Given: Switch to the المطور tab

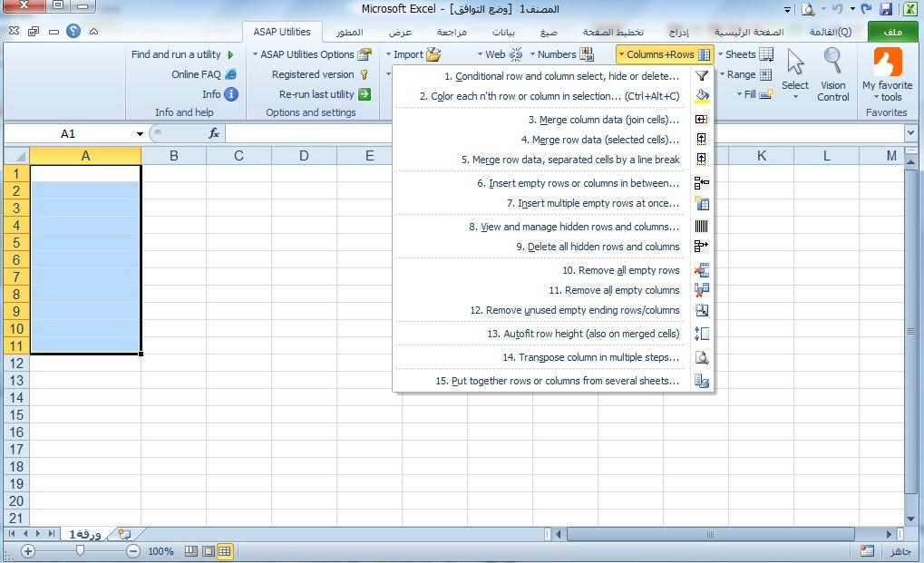Looking at the screenshot, I should pos(349,32).
